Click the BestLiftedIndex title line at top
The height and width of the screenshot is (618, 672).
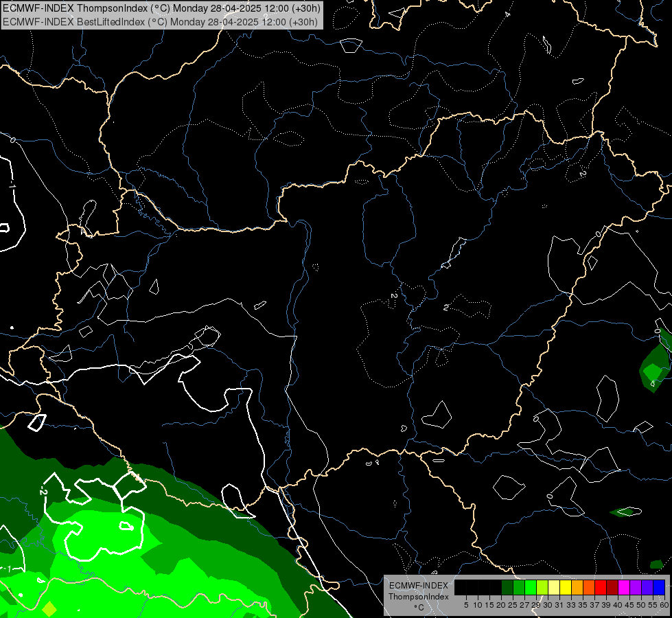(x=160, y=21)
